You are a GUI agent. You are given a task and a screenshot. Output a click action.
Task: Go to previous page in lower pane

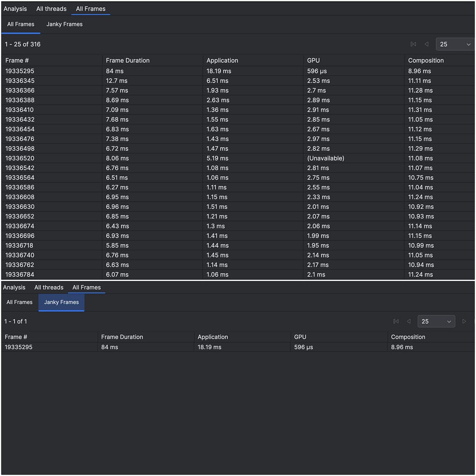[x=409, y=321]
